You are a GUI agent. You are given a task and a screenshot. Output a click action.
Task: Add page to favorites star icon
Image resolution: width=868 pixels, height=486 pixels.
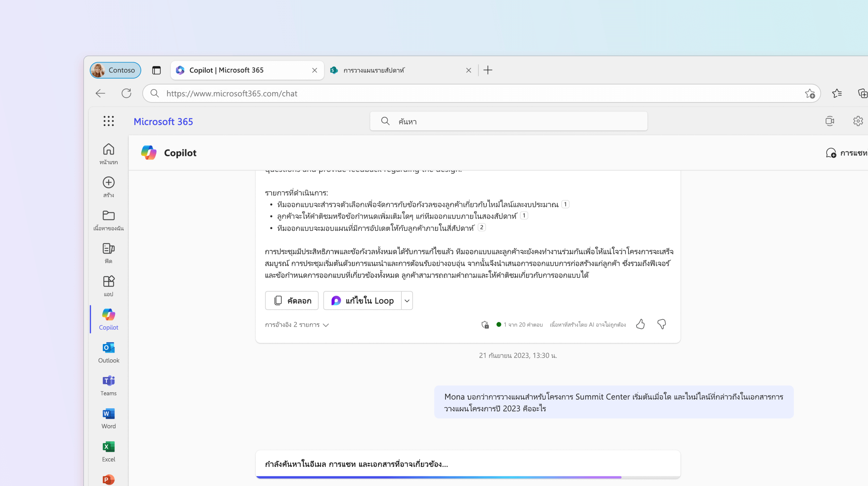[x=810, y=93]
